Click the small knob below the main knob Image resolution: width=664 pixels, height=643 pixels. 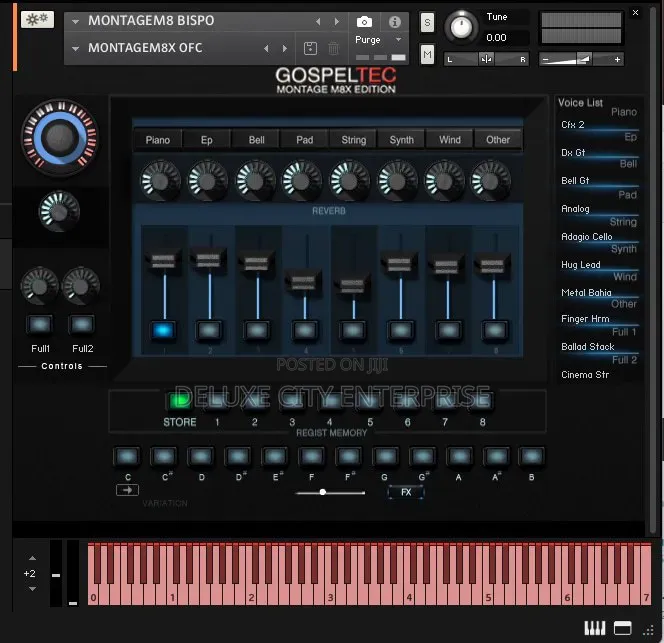[x=59, y=212]
